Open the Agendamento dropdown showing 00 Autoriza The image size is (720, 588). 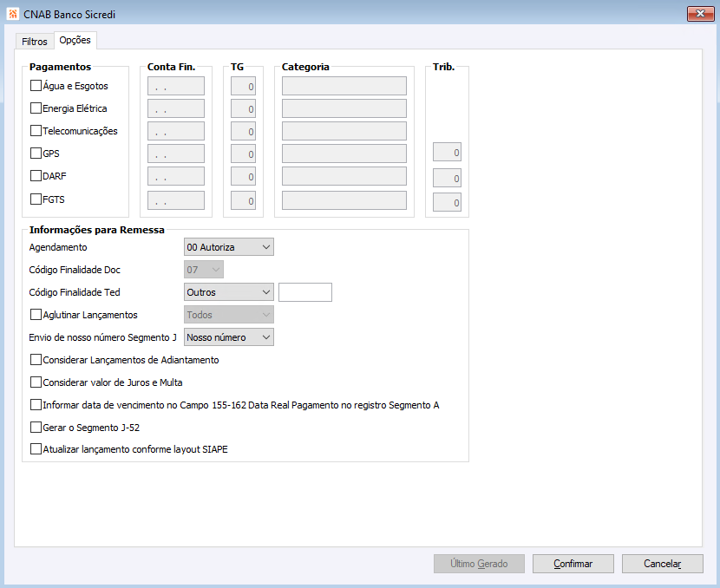(229, 247)
